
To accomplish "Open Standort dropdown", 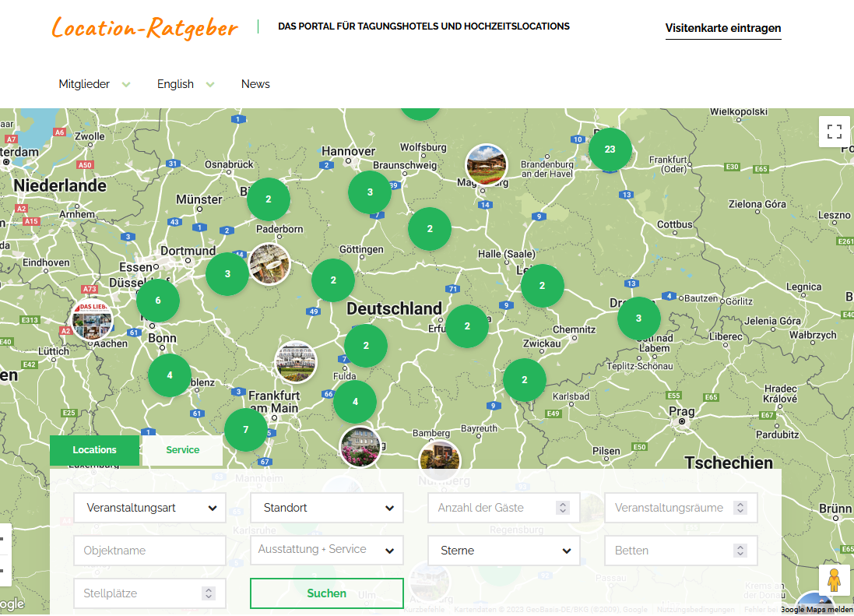I will [327, 509].
